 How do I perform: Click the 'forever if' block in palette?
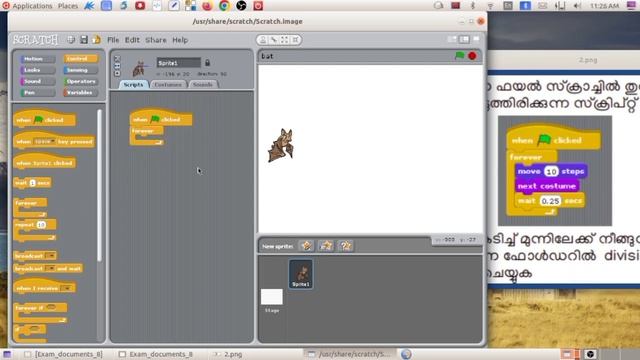pyautogui.click(x=41, y=313)
